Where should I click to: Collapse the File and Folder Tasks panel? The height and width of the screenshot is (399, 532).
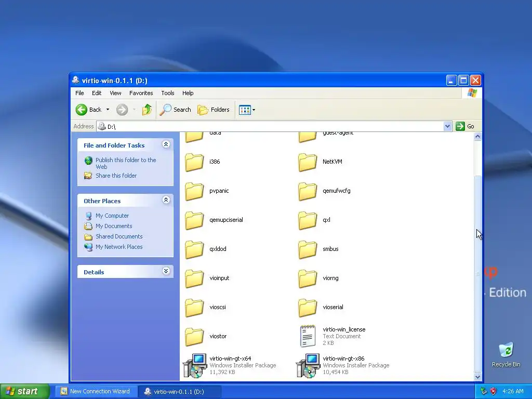pyautogui.click(x=166, y=144)
